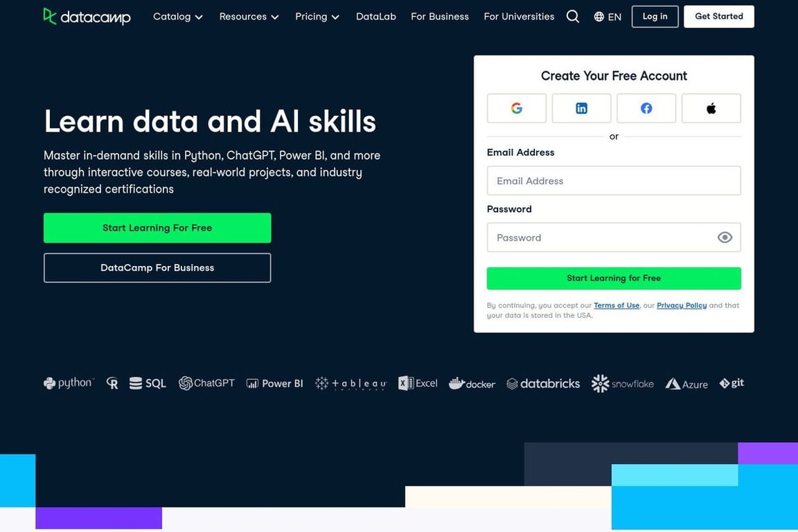Click the Excel logo
This screenshot has width=798, height=532.
point(418,383)
